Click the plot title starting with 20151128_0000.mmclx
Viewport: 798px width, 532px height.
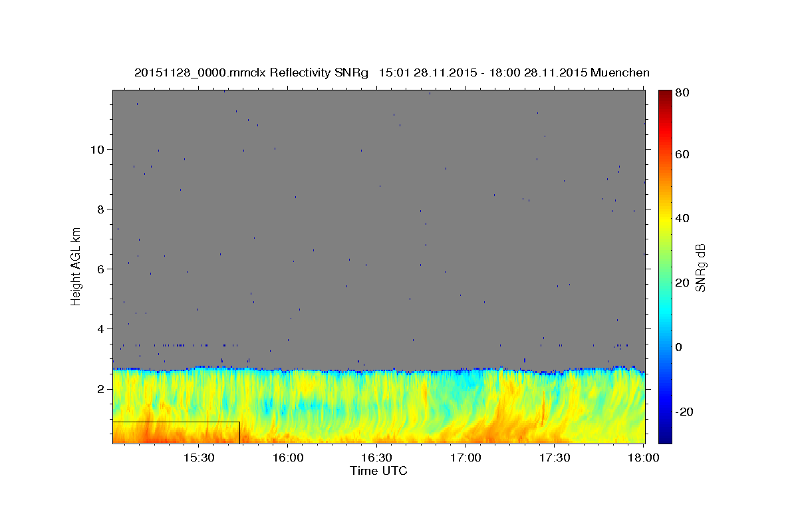pyautogui.click(x=392, y=72)
